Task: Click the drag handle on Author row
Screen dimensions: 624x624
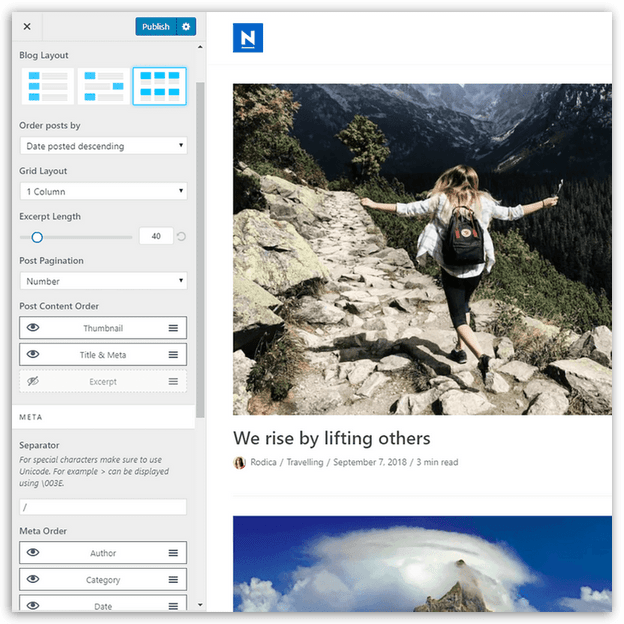Action: [x=173, y=553]
